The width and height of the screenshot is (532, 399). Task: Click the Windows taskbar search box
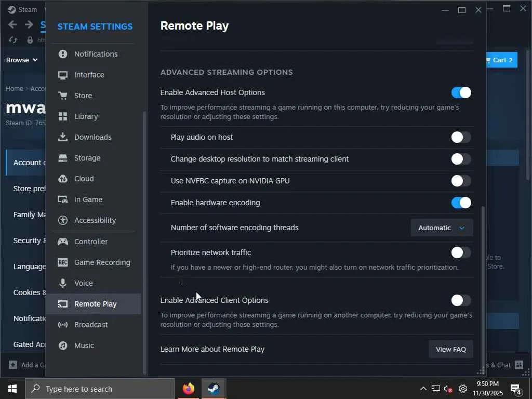(x=100, y=389)
